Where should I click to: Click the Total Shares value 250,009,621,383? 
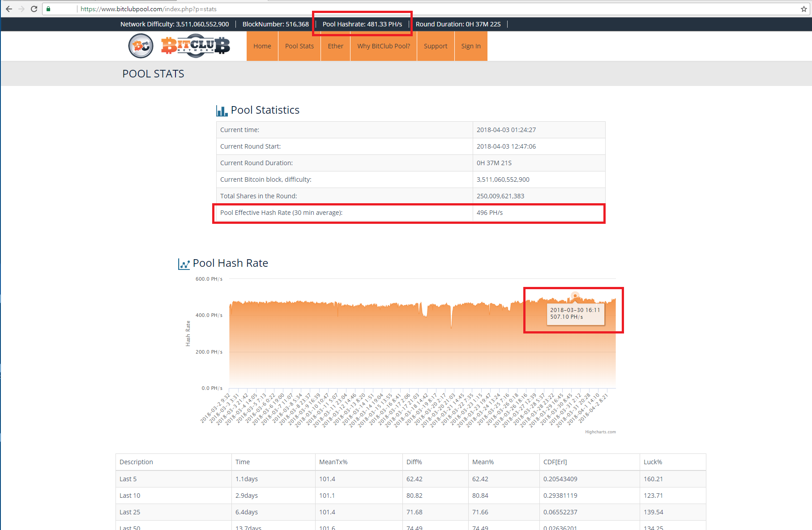(500, 196)
